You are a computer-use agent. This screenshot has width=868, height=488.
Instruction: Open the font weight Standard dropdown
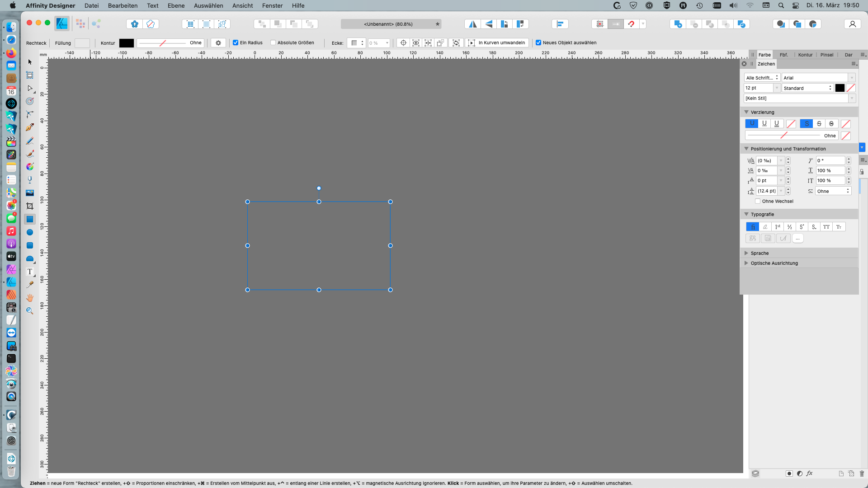pos(808,88)
